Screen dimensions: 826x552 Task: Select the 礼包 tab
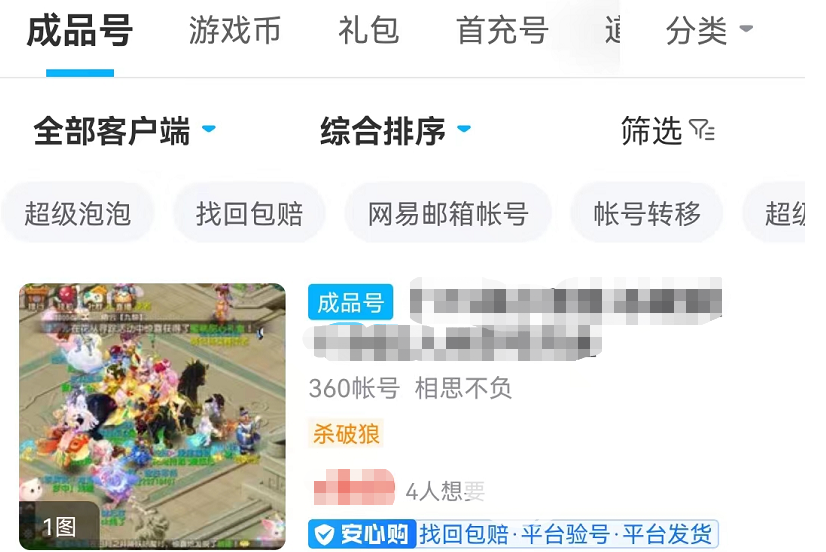point(368,30)
